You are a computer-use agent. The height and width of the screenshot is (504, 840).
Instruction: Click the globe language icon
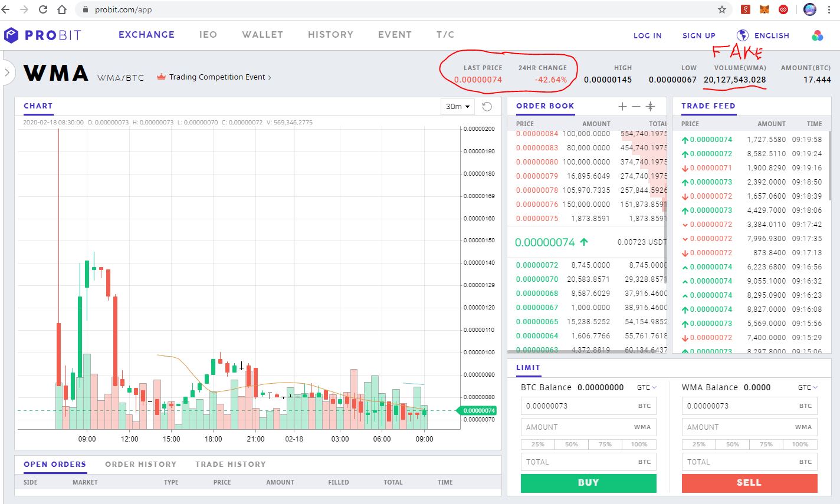pyautogui.click(x=743, y=35)
